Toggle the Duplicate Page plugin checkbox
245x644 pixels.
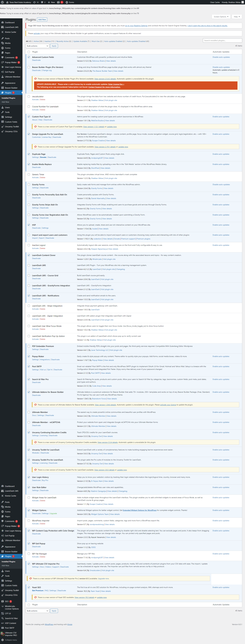pos(29,154)
